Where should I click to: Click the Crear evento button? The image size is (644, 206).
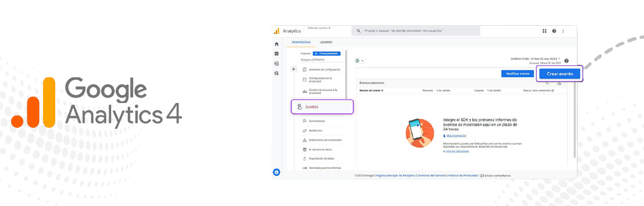pyautogui.click(x=560, y=73)
